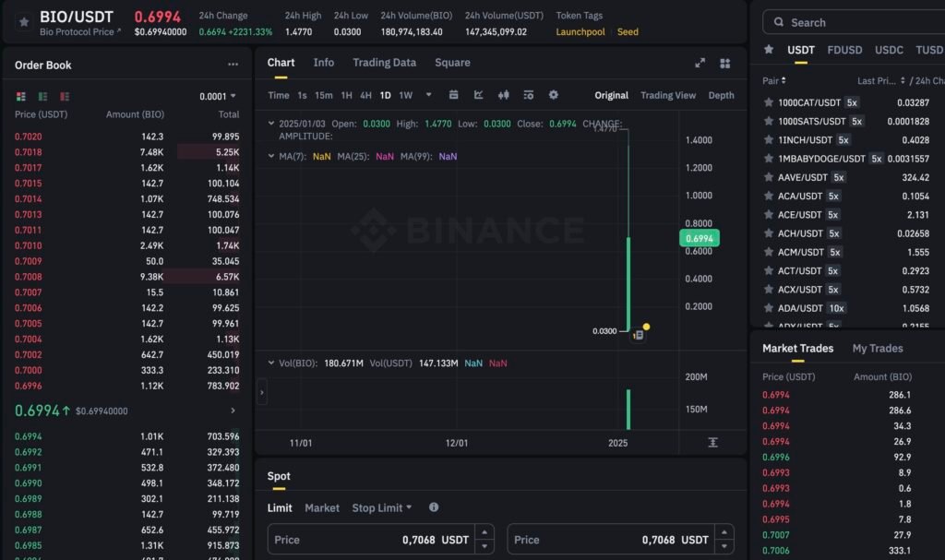
Task: Switch to Market Trades tab
Action: tap(797, 349)
